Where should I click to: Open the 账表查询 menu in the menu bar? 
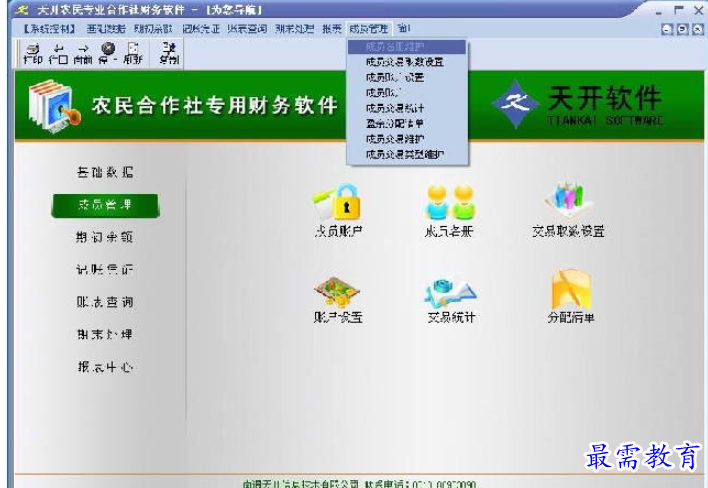point(247,29)
